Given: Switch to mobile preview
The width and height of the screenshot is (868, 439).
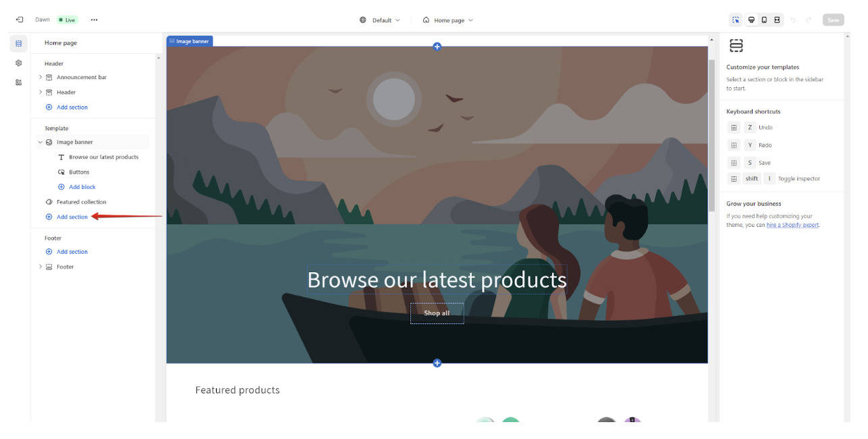Looking at the screenshot, I should coord(764,20).
